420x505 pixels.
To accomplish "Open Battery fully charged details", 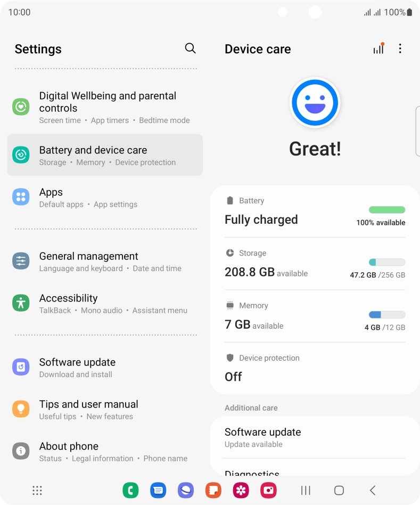I will (315, 212).
